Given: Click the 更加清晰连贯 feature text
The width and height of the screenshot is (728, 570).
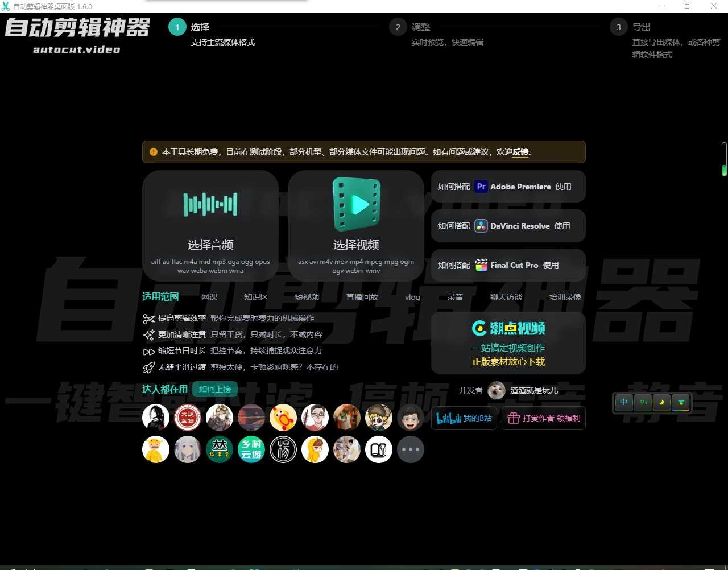Looking at the screenshot, I should tap(182, 334).
